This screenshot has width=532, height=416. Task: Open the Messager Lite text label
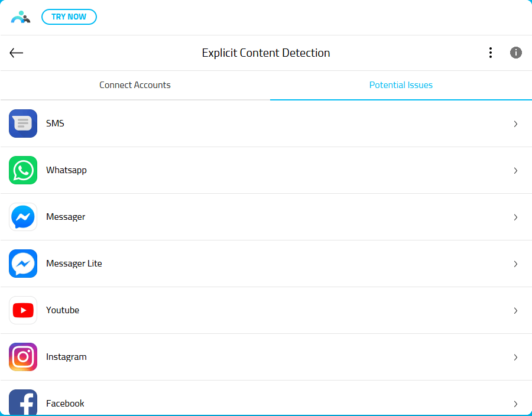click(x=74, y=264)
